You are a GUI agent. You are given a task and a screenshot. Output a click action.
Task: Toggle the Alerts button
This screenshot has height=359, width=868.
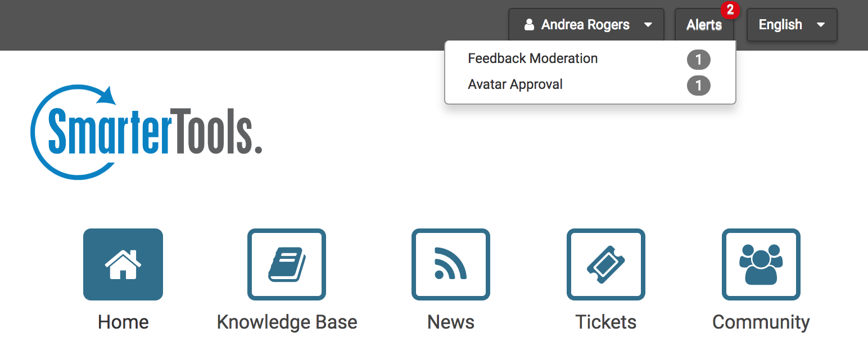point(704,25)
